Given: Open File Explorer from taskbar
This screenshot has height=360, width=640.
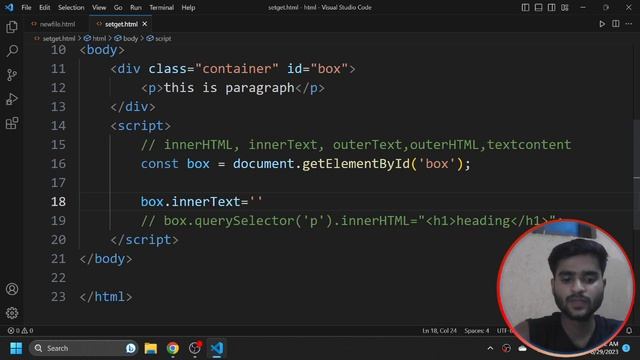Looking at the screenshot, I should point(151,348).
